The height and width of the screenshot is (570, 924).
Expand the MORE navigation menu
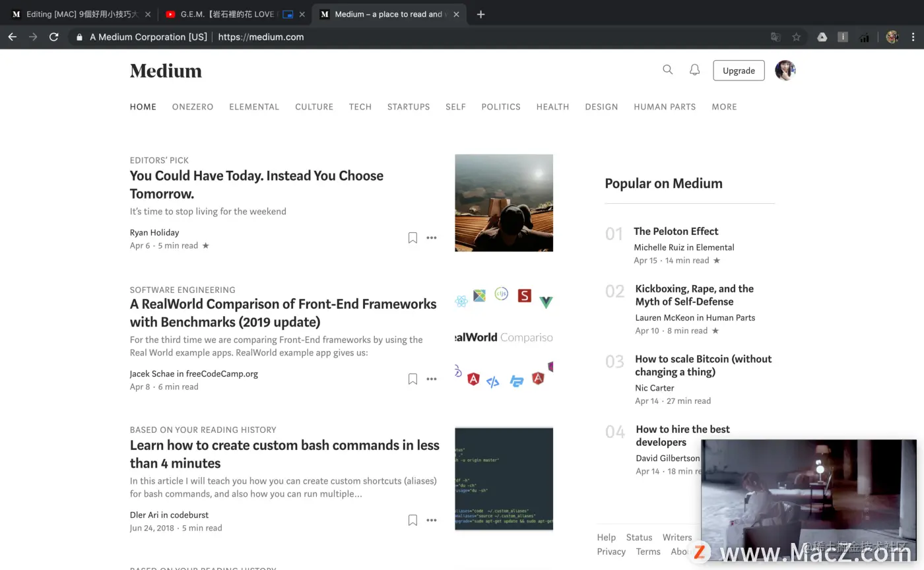pyautogui.click(x=724, y=107)
